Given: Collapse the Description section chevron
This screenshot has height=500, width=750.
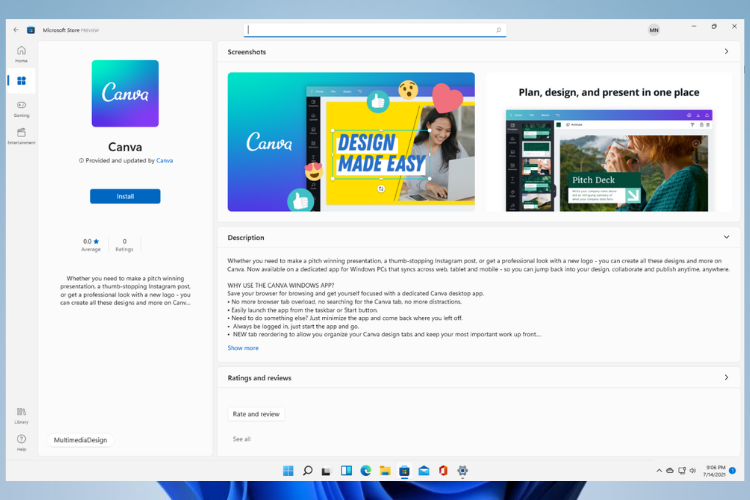Looking at the screenshot, I should (726, 237).
